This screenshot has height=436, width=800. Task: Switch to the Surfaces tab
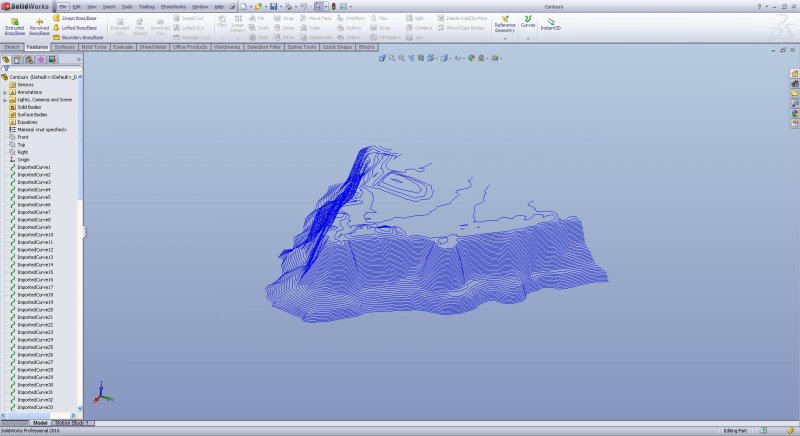pos(65,46)
